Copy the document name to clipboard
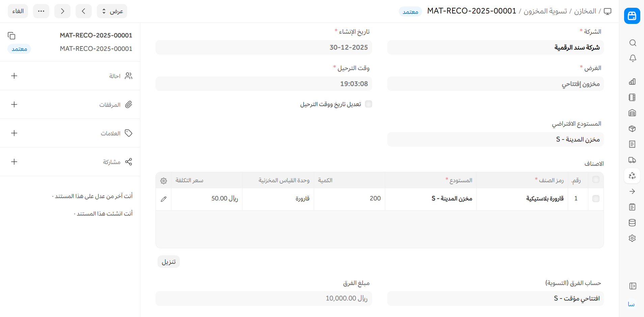Image resolution: width=644 pixels, height=317 pixels. click(x=11, y=36)
